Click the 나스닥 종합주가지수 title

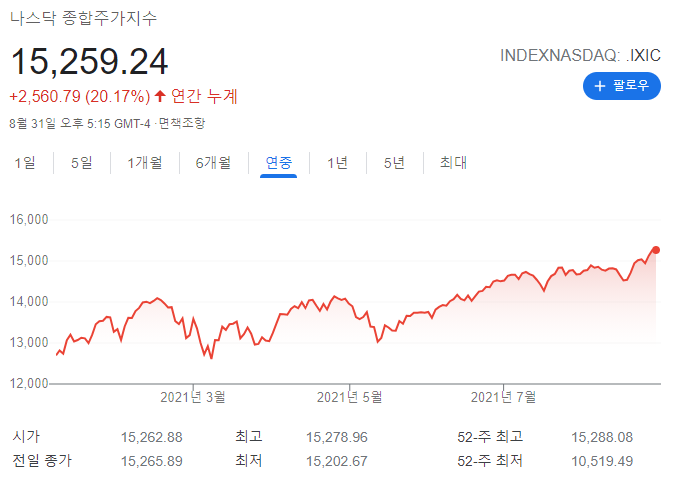pos(83,18)
